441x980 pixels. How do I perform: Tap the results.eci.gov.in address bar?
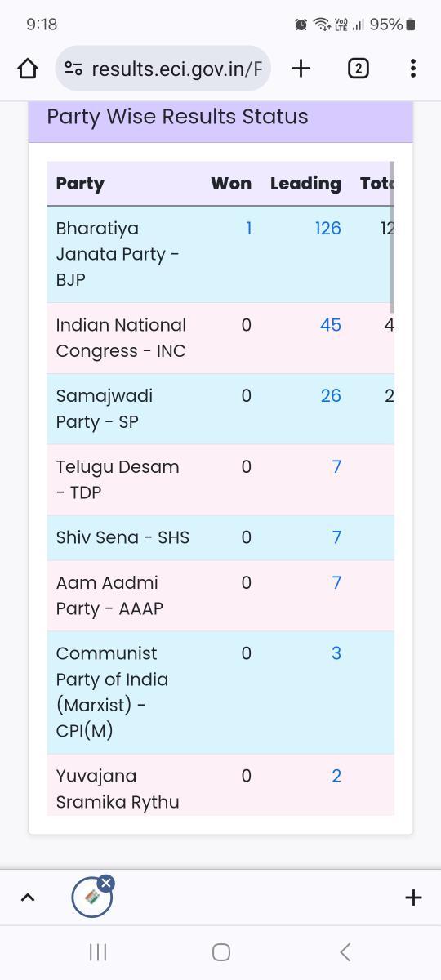click(163, 69)
